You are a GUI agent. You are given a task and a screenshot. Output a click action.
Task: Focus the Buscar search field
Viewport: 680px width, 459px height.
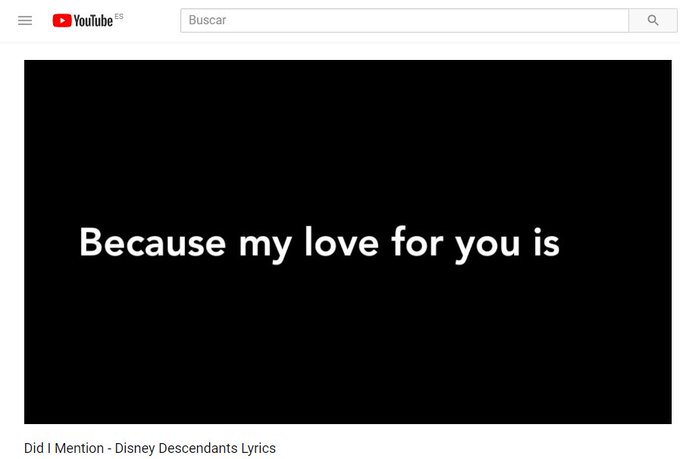[x=405, y=20]
